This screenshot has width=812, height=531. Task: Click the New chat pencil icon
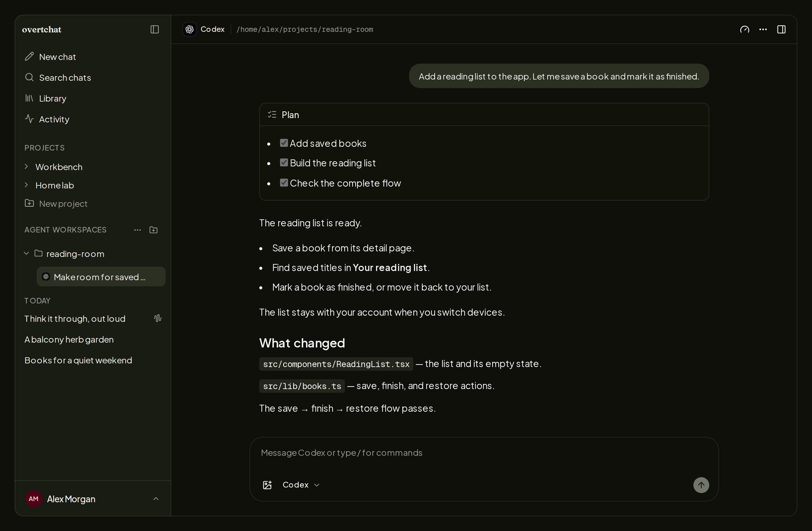tap(29, 56)
